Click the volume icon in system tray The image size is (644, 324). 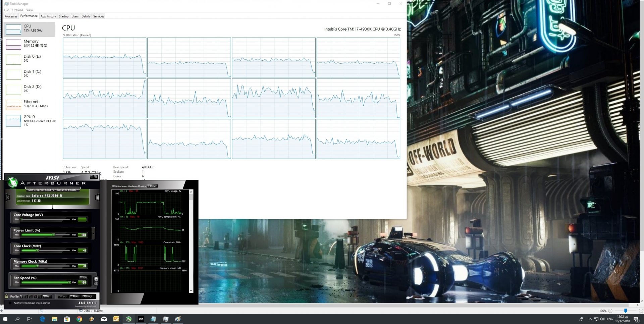pos(602,319)
